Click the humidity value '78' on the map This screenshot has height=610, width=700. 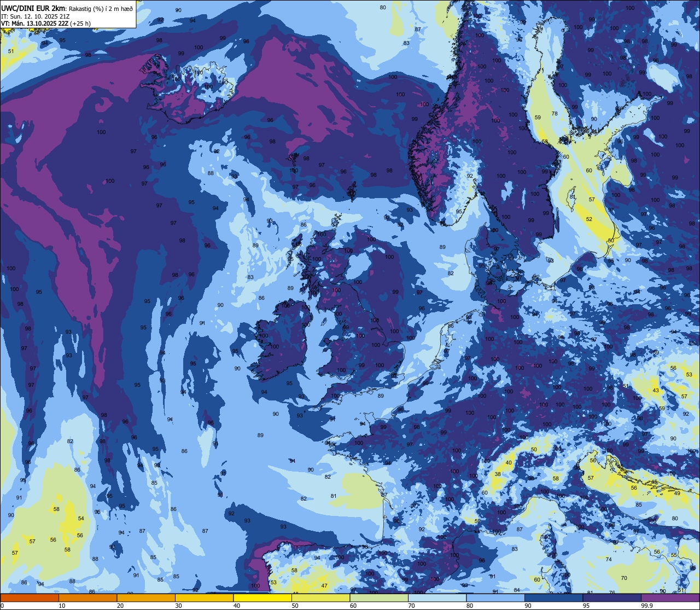(555, 113)
